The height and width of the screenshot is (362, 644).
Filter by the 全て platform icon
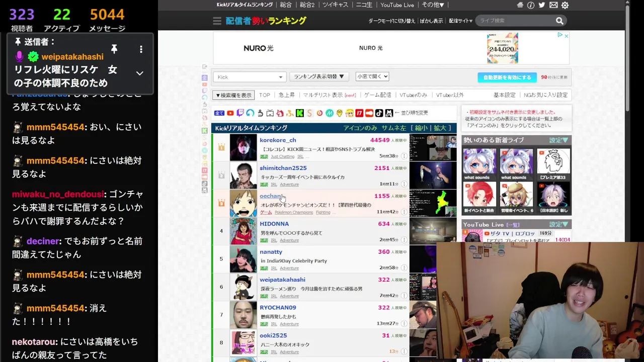click(219, 113)
